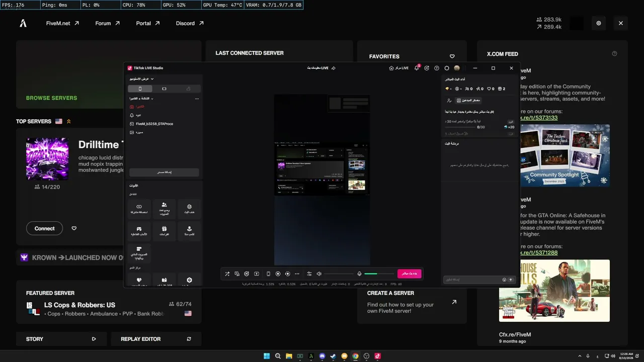Open the Discord link in FiveM header
The image size is (644, 362).
point(190,23)
